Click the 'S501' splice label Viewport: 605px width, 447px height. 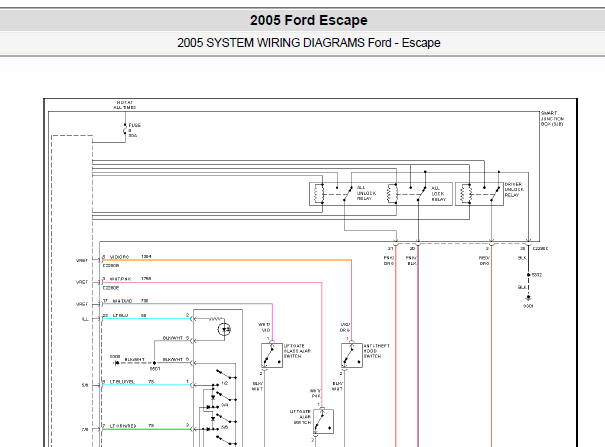coord(155,369)
